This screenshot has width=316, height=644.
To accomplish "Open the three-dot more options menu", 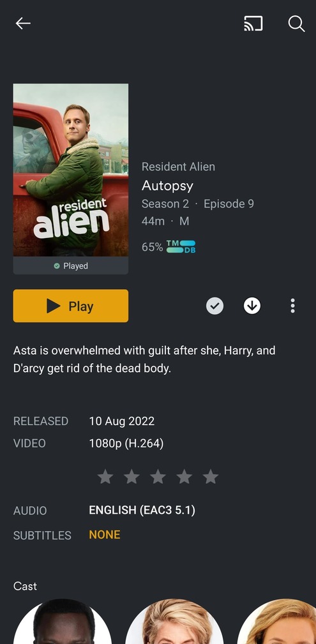I will [x=292, y=306].
